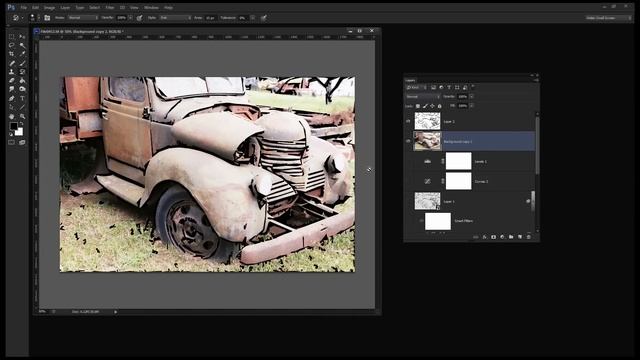Open the Edit menu
This screenshot has height=360, width=640.
point(36,7)
